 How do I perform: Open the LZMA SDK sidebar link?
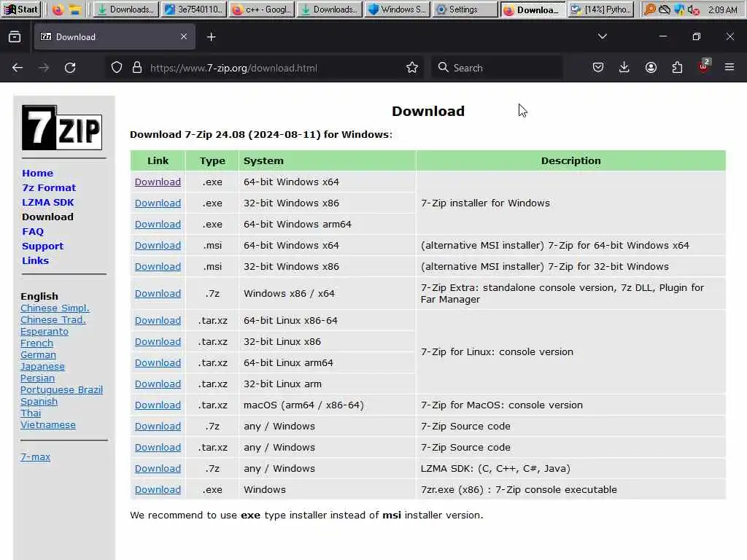[x=47, y=203]
